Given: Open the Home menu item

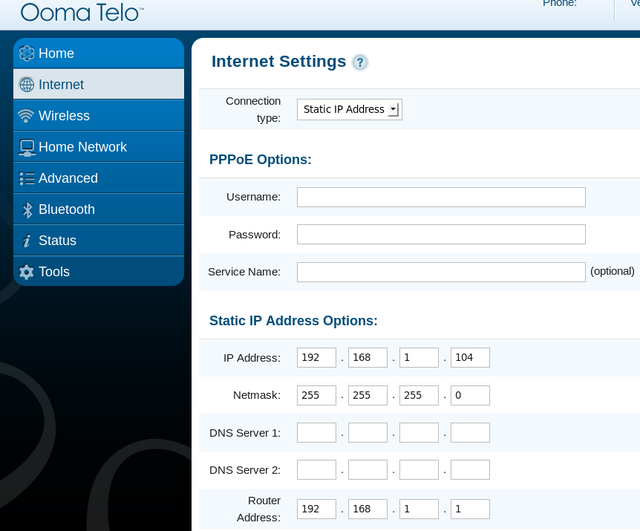Looking at the screenshot, I should coord(98,53).
